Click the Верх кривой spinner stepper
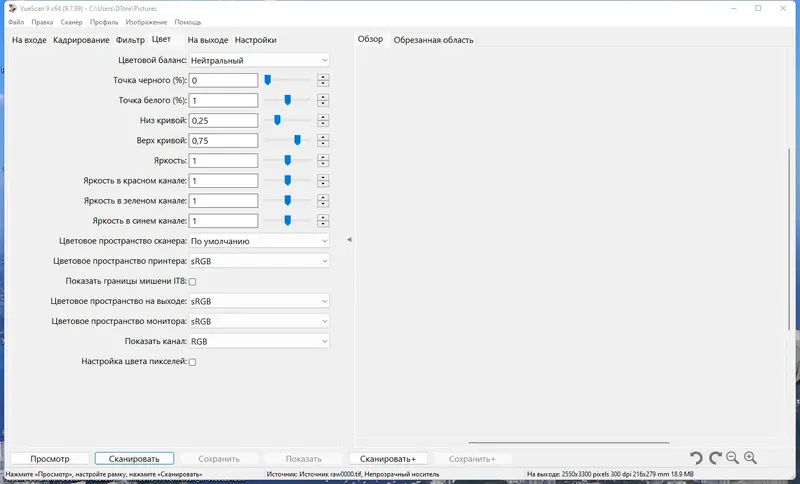This screenshot has width=800, height=484. (323, 141)
